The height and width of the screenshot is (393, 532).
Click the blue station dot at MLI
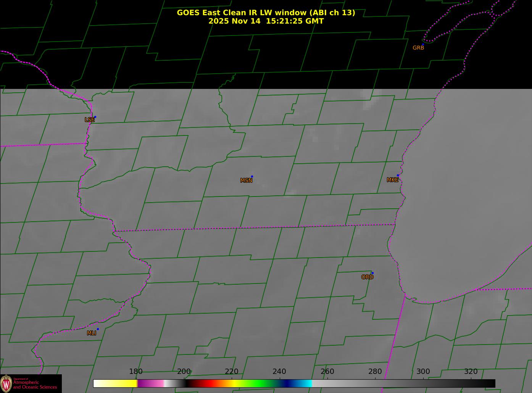[98, 329]
